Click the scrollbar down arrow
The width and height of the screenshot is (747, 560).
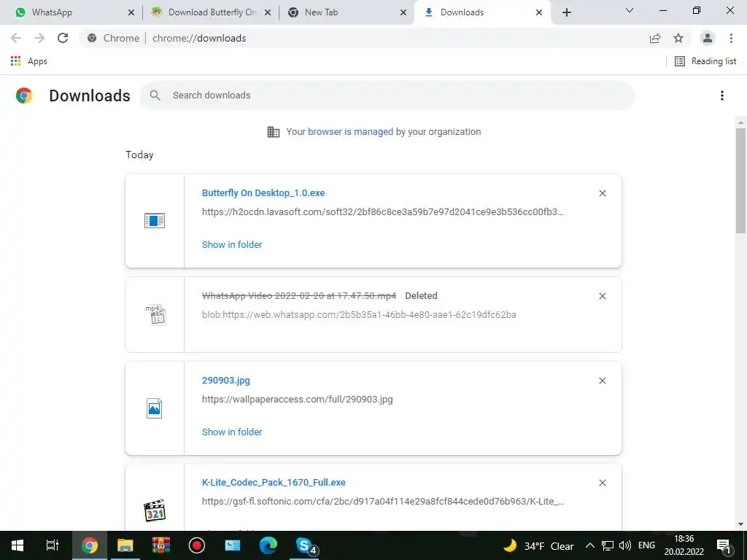coord(741,525)
